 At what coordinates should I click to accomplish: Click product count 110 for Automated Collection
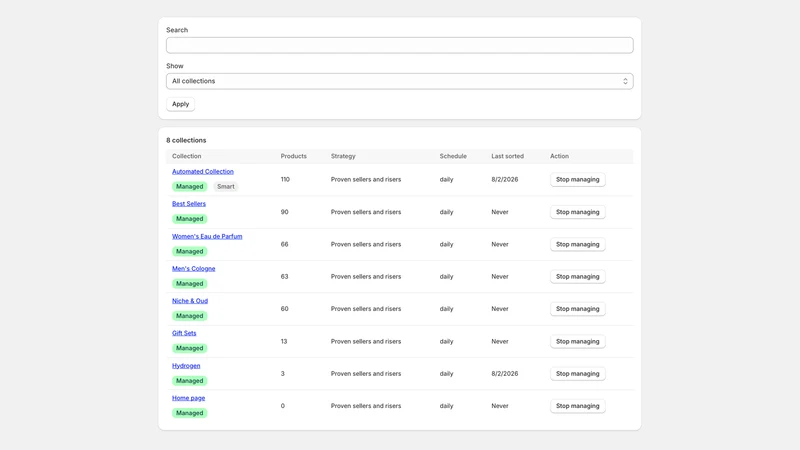click(285, 180)
